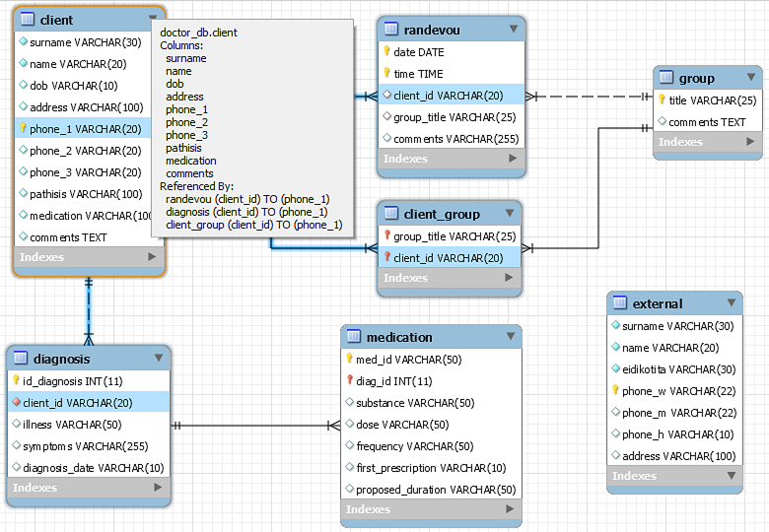Click the client table icon in header

coord(27,19)
